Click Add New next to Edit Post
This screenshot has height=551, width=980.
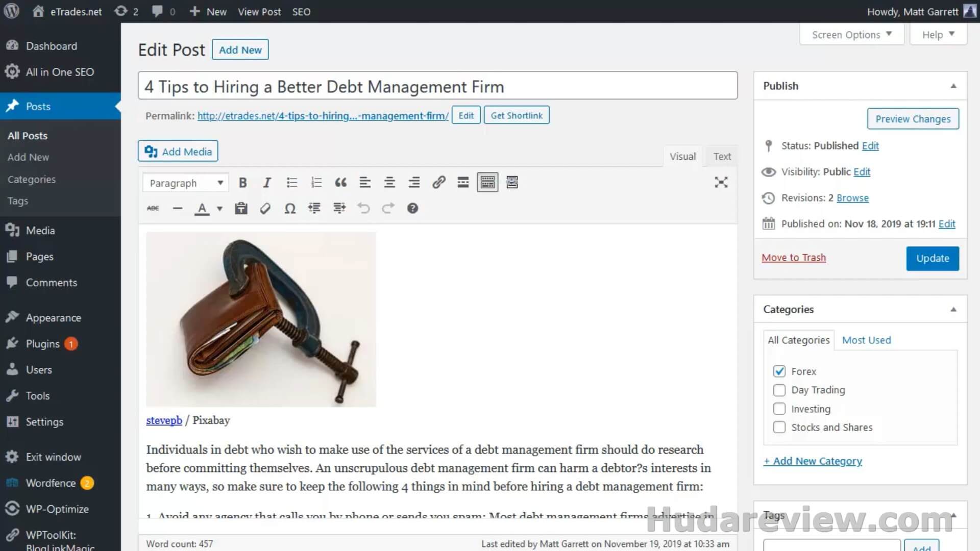pos(240,50)
